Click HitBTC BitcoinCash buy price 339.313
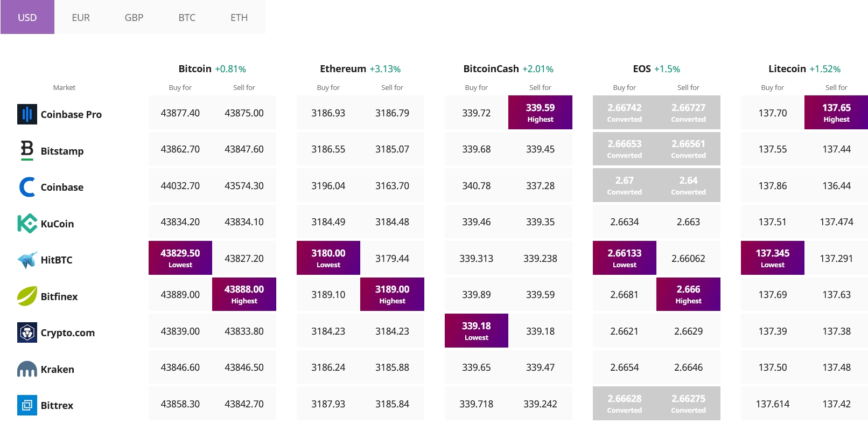 click(x=477, y=258)
